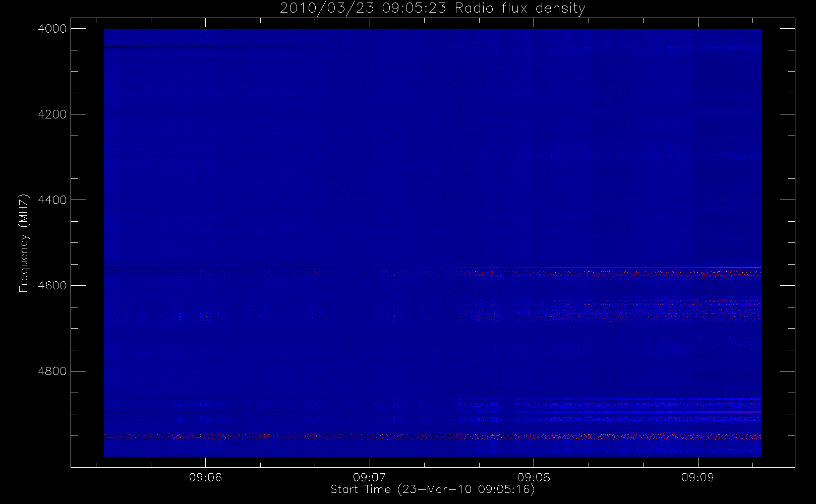The height and width of the screenshot is (504, 816).
Task: Select the 4000 frequency tick label
Action: point(52,29)
